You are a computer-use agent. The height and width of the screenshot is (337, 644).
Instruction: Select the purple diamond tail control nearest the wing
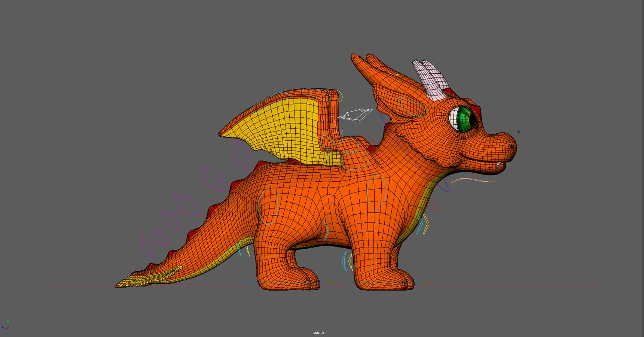point(242,156)
